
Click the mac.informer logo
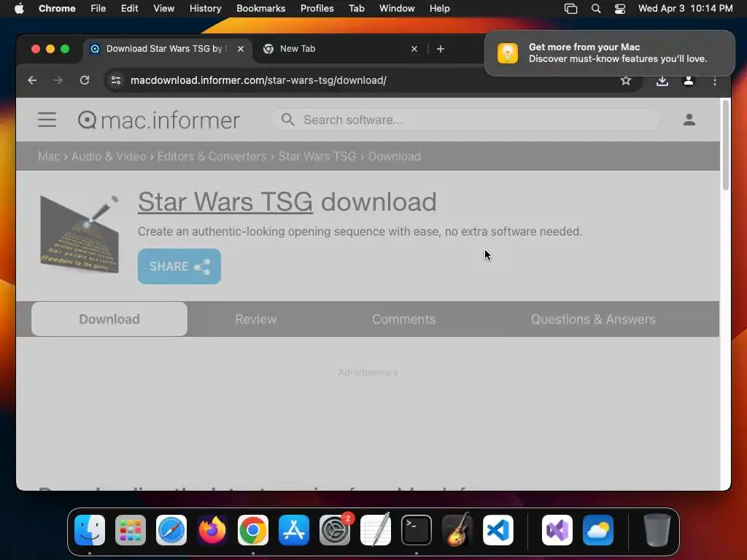click(158, 120)
